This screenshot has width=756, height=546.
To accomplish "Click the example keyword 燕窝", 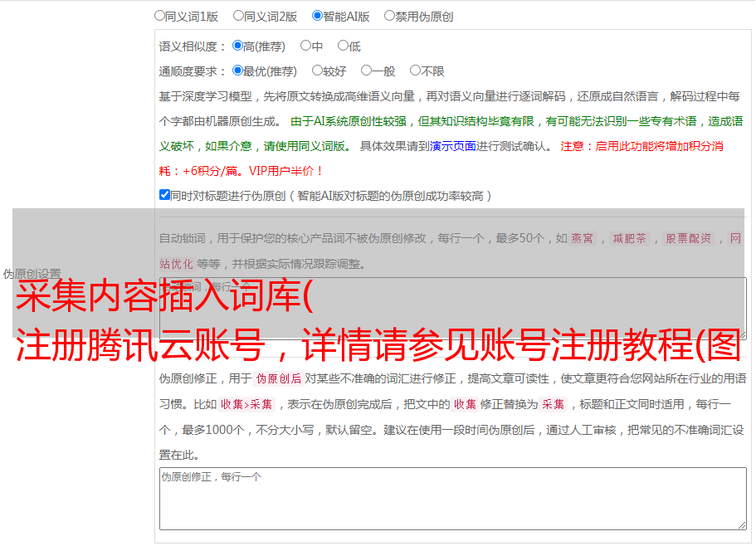I will tap(582, 238).
